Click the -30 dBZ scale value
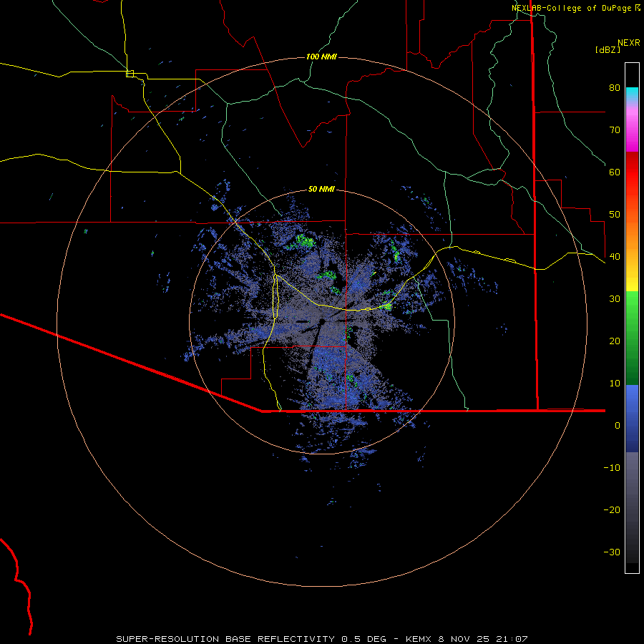The image size is (644, 644). [x=612, y=552]
